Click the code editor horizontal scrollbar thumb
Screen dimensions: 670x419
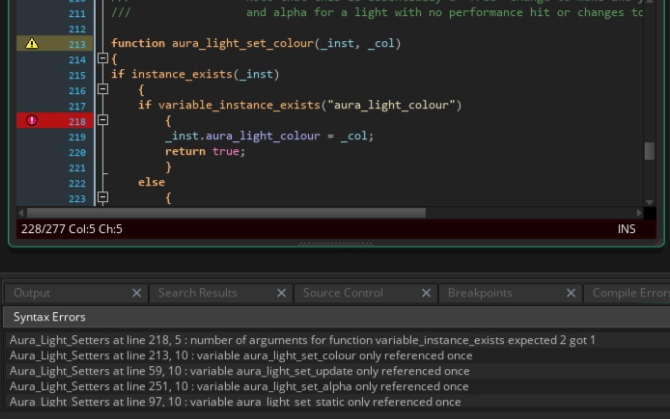pos(225,213)
